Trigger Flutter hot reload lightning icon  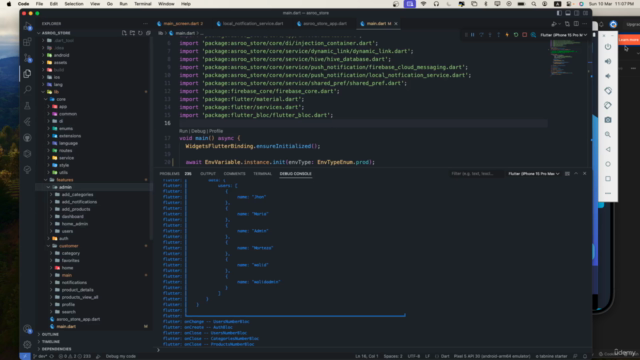[x=507, y=35]
